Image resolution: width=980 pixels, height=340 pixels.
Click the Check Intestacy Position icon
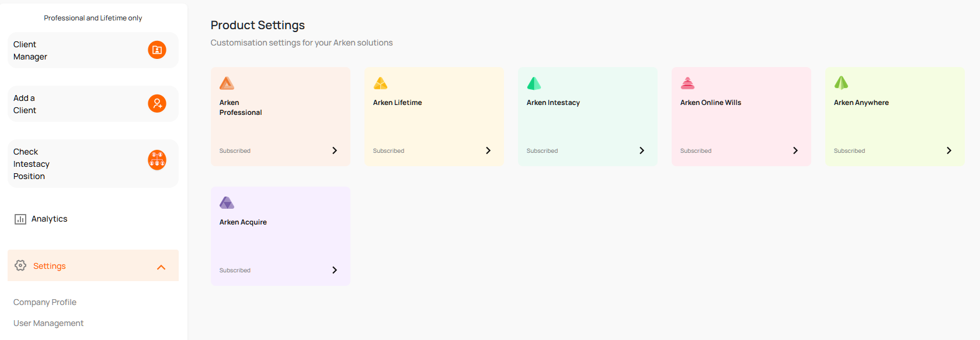157,160
